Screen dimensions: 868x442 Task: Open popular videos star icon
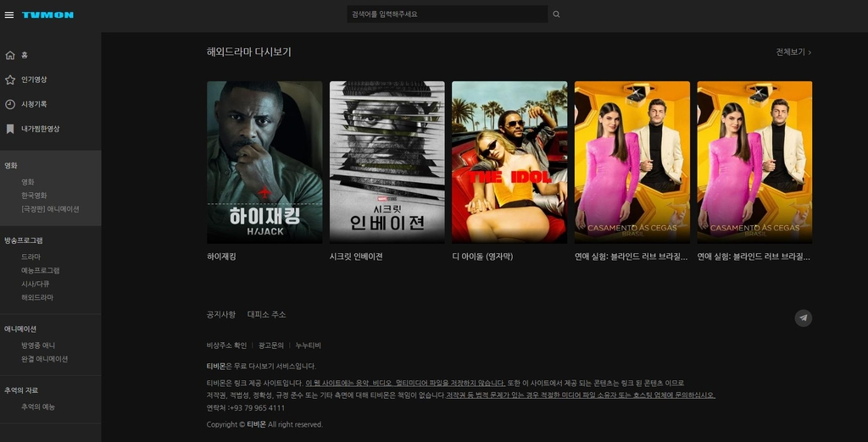[x=10, y=80]
